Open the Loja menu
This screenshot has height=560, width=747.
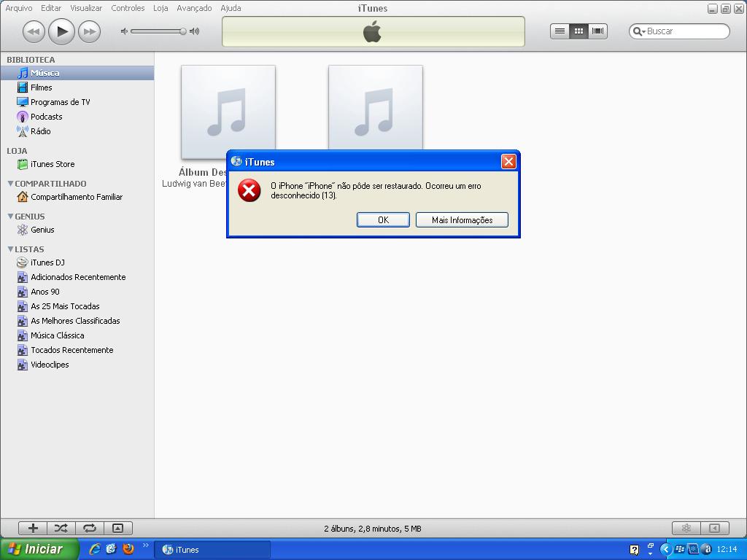coord(160,8)
